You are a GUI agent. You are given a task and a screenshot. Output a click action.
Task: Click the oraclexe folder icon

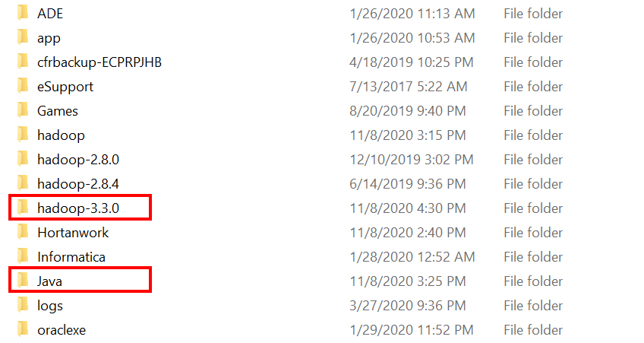point(23,330)
